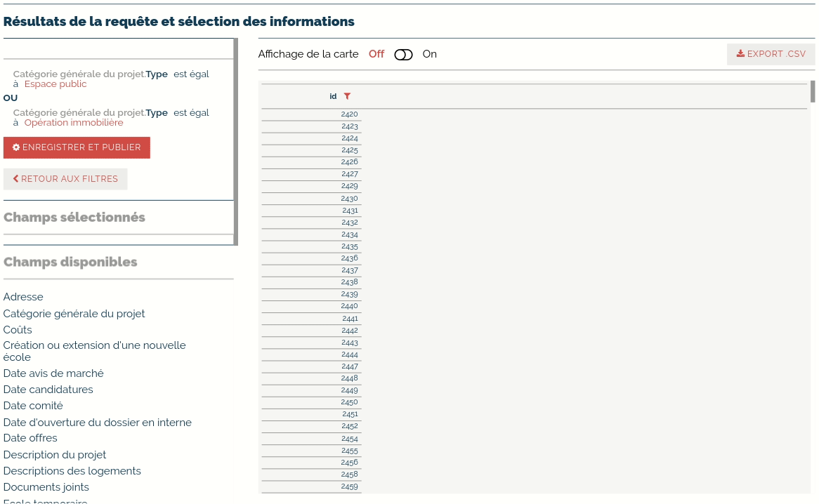The image size is (819, 504).
Task: Click the Opération immobilière filter value
Action: tap(74, 123)
